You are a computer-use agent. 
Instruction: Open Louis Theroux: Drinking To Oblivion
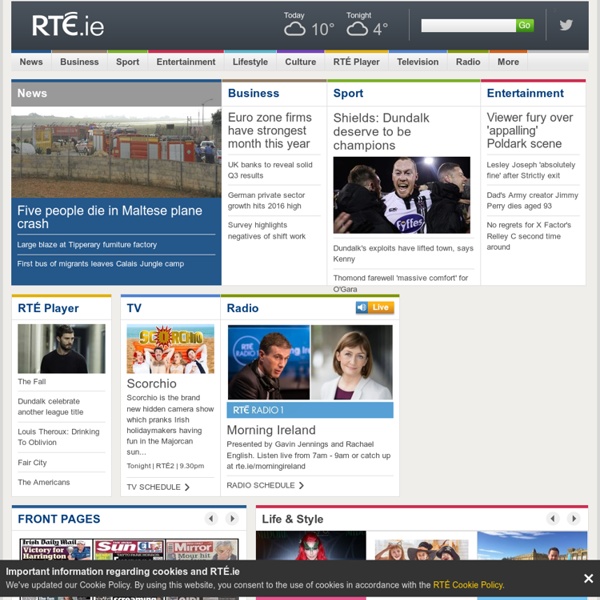pyautogui.click(x=59, y=437)
